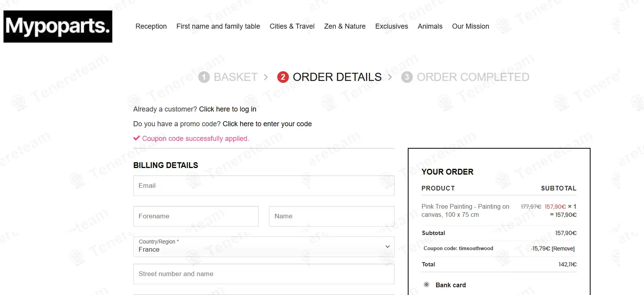Visit the Our Mission page
The height and width of the screenshot is (295, 644).
coord(471,26)
